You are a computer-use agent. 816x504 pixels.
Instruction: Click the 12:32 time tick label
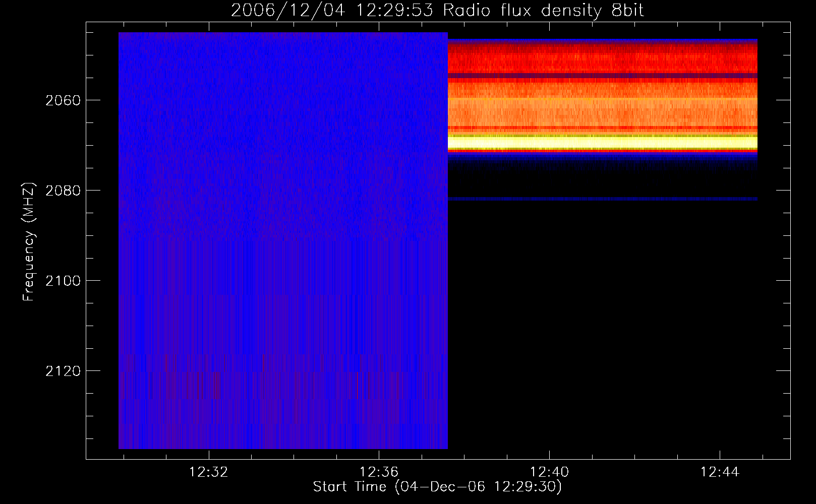[x=208, y=472]
